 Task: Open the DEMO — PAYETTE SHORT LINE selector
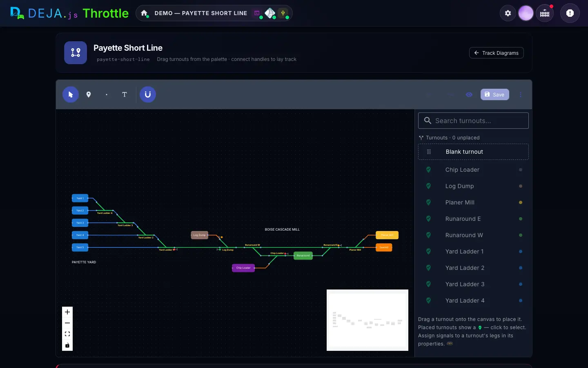[x=201, y=13]
